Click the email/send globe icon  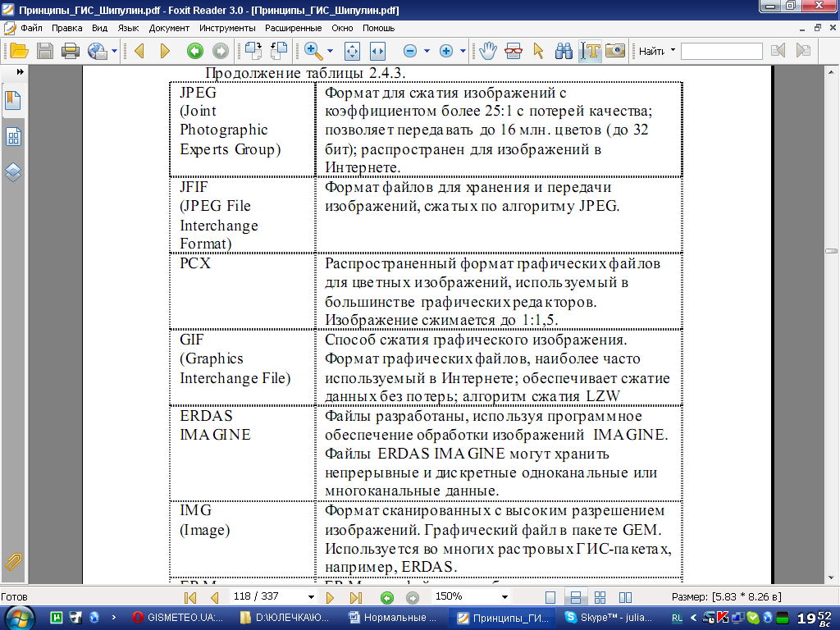coord(97,51)
